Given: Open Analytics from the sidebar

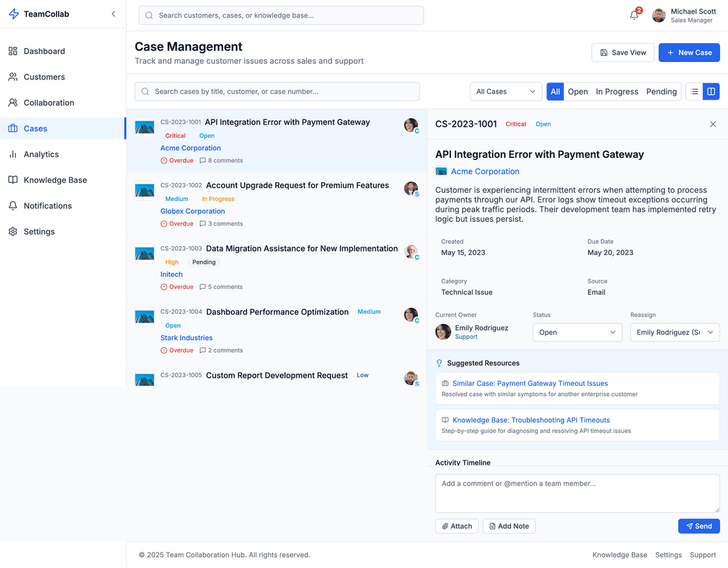Looking at the screenshot, I should (x=41, y=154).
